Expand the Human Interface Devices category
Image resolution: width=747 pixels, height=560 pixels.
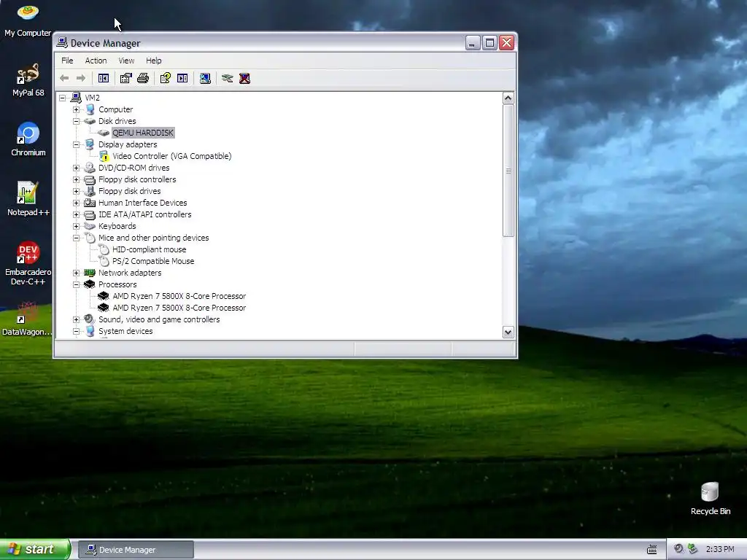click(76, 203)
